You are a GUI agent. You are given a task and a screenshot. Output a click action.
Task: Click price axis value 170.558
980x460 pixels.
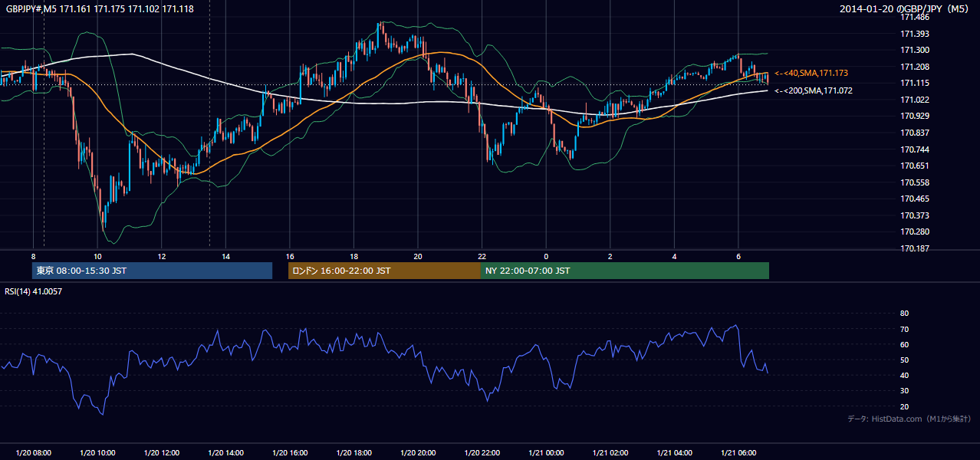914,182
